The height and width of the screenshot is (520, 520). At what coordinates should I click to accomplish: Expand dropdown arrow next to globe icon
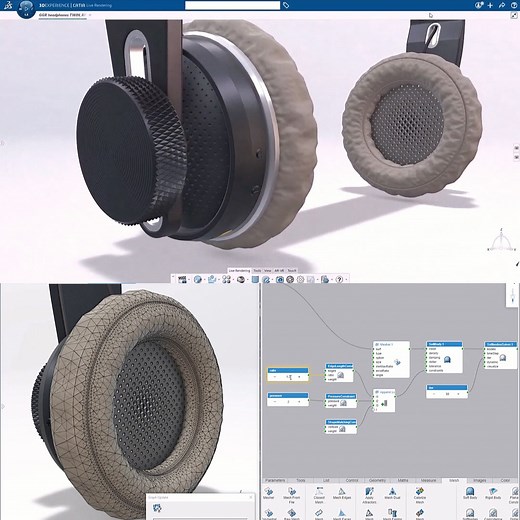205,279
